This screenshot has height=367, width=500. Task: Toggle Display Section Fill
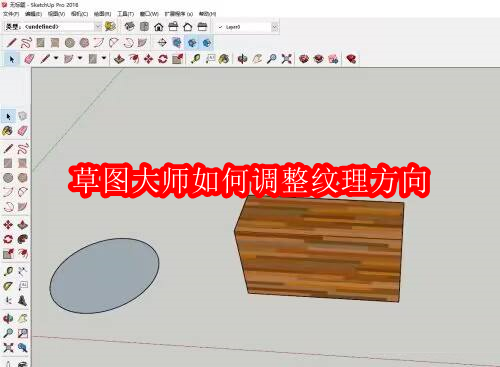pos(207,43)
